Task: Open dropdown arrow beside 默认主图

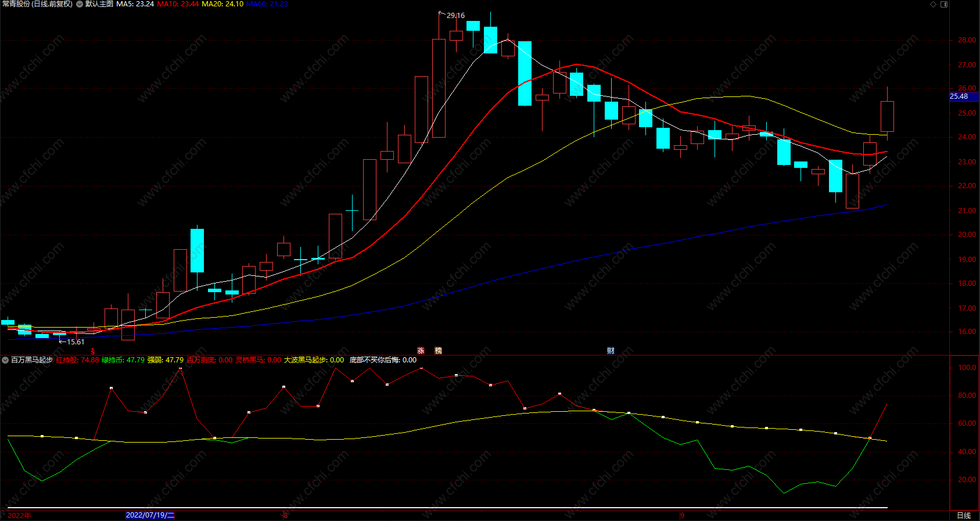Action: [80, 4]
